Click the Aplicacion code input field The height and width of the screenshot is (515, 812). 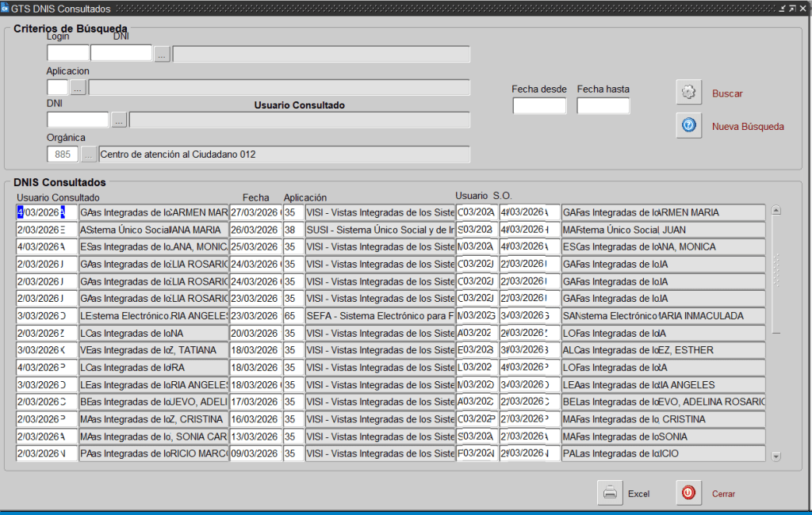pos(57,87)
